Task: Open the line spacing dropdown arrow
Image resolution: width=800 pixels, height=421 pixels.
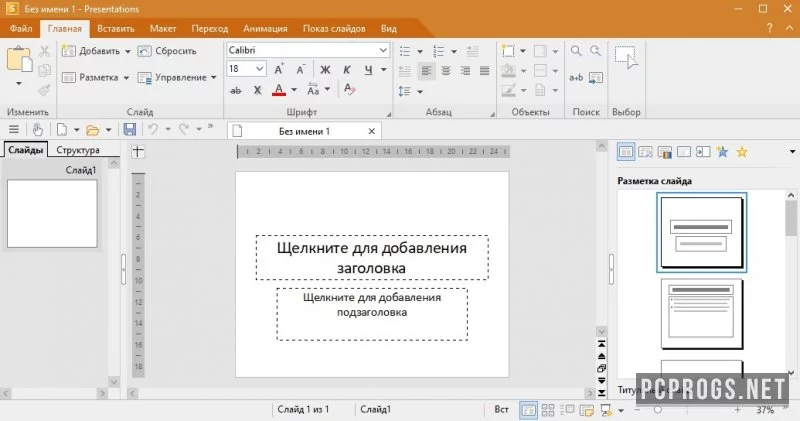Action: pyautogui.click(x=420, y=91)
